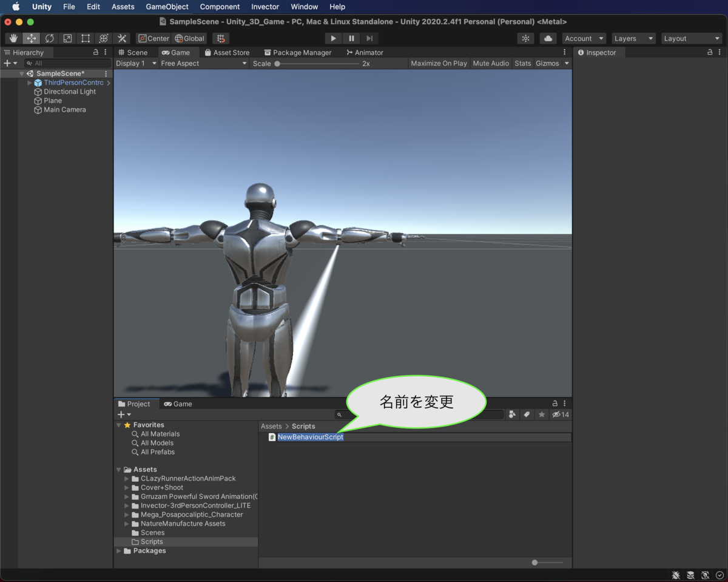
Task: Open bug debug mode icon in status bar
Action: [676, 575]
